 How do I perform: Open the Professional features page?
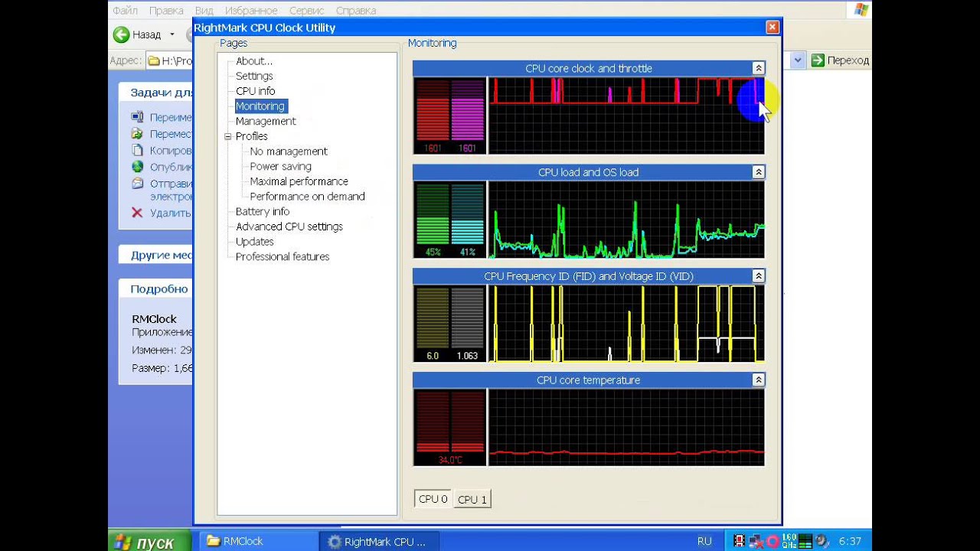(283, 256)
